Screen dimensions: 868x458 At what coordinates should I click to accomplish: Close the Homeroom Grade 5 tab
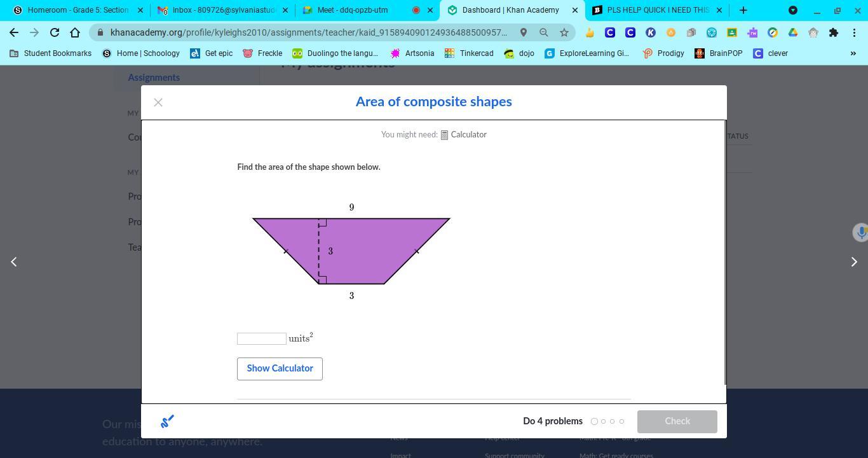[140, 10]
